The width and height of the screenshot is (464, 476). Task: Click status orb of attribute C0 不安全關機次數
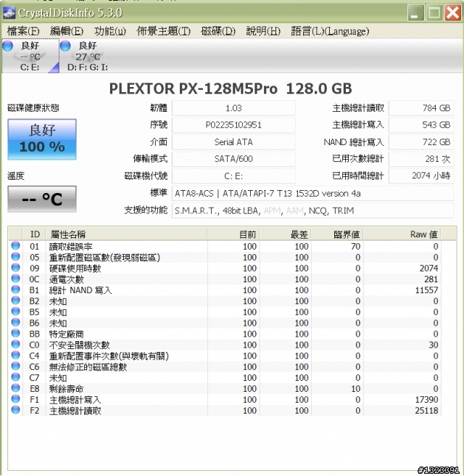pyautogui.click(x=15, y=344)
